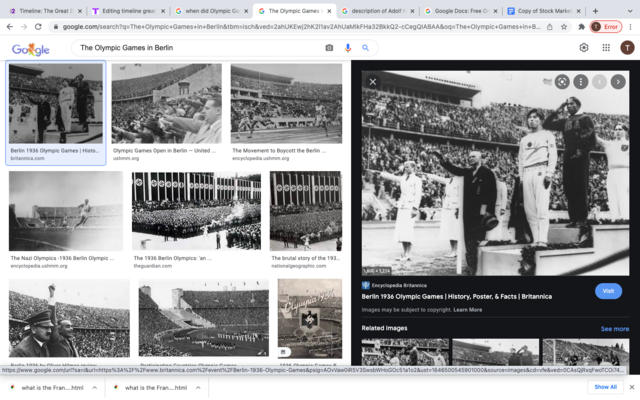This screenshot has width=640, height=400.
Task: Switch to 'Google Docs: Free O' tab
Action: (461, 11)
